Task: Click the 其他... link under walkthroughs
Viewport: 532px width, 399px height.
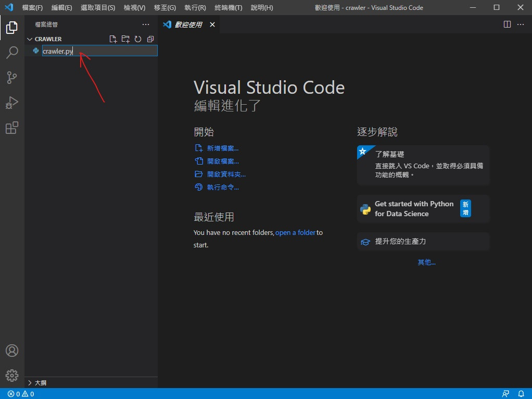Action: pyautogui.click(x=426, y=262)
